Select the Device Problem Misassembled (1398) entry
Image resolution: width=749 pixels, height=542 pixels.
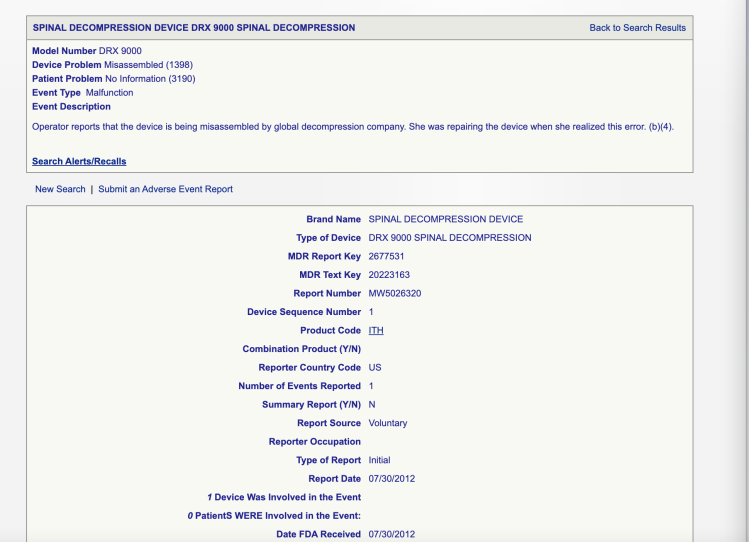pyautogui.click(x=105, y=65)
